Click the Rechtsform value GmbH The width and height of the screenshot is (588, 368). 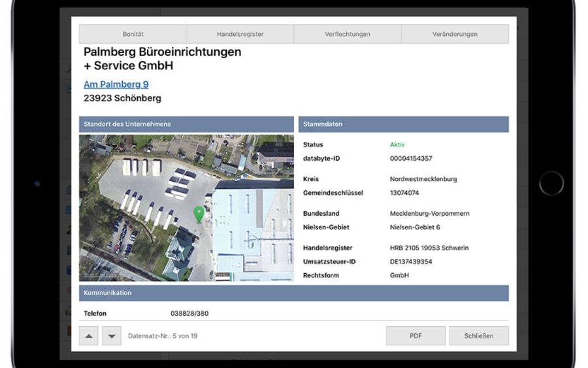pyautogui.click(x=399, y=275)
